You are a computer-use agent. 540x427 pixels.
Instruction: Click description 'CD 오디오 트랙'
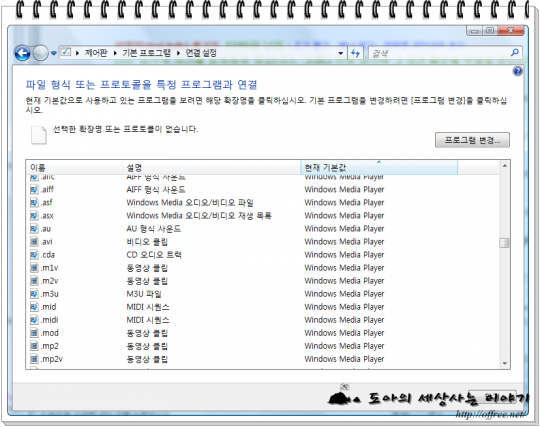[x=154, y=255]
